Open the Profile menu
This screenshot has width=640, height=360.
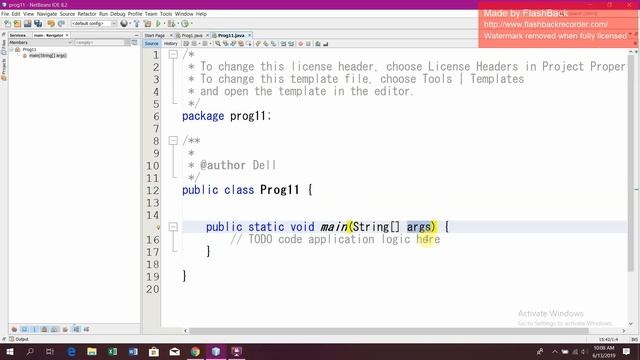pos(135,14)
